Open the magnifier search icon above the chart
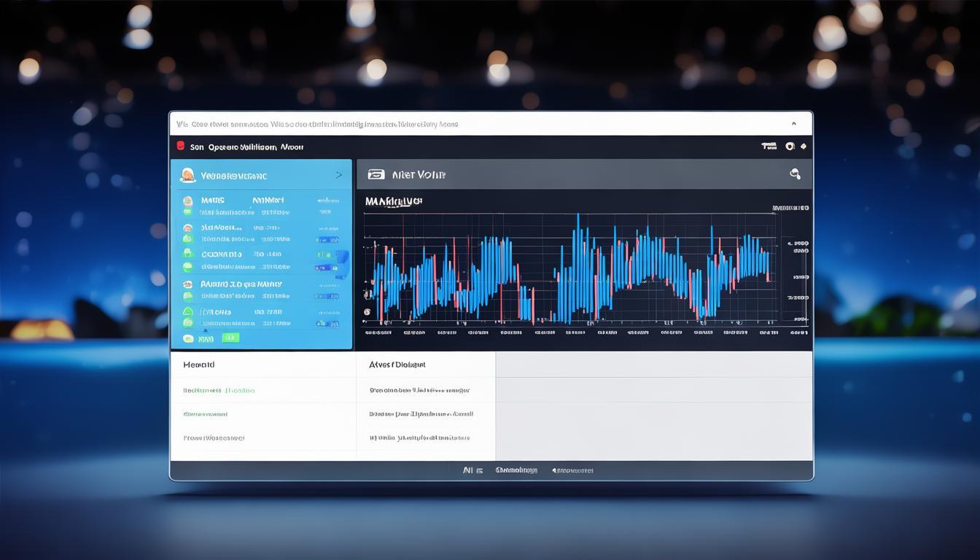980x560 pixels. (x=795, y=174)
